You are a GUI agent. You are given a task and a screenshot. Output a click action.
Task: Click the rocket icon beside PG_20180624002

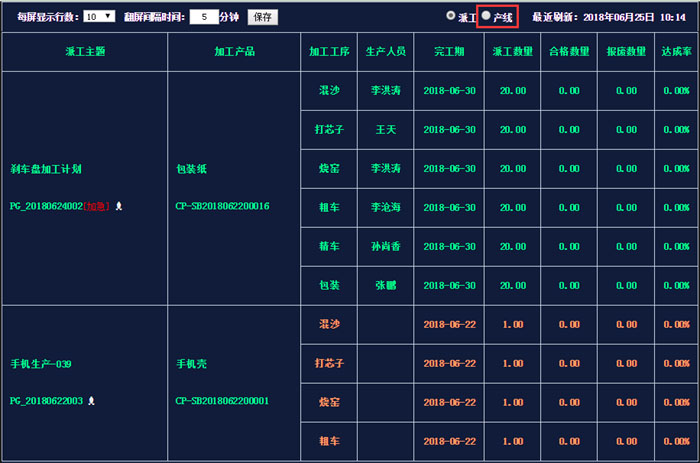coord(120,206)
